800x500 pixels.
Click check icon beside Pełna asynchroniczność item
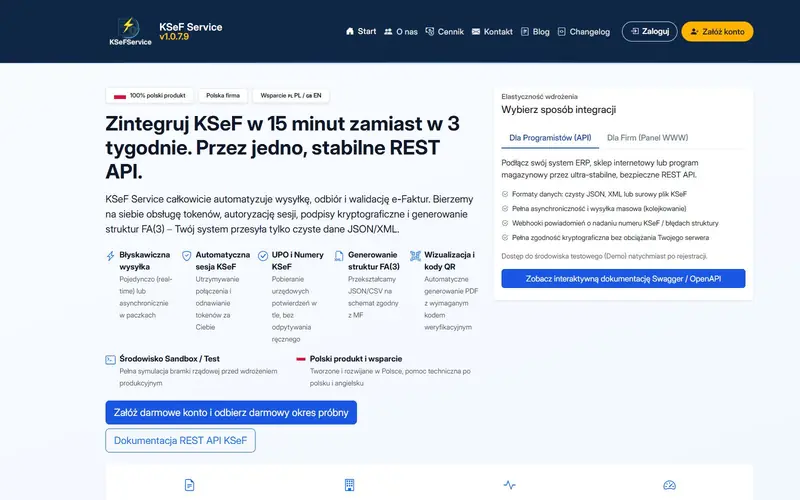point(505,208)
